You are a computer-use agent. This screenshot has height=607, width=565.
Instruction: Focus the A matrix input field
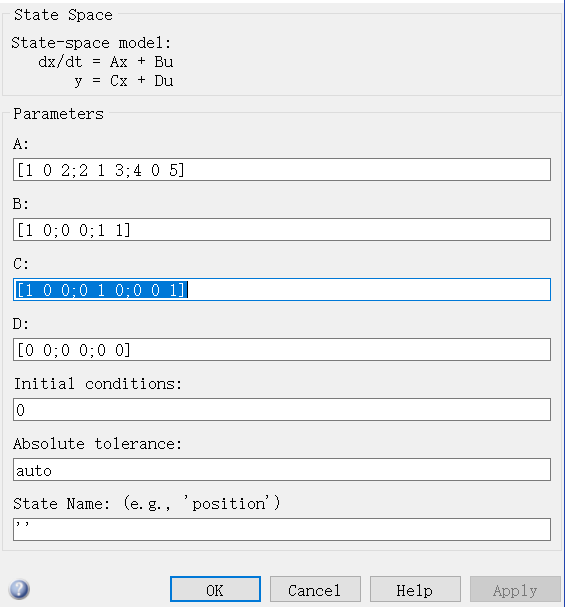pos(282,170)
